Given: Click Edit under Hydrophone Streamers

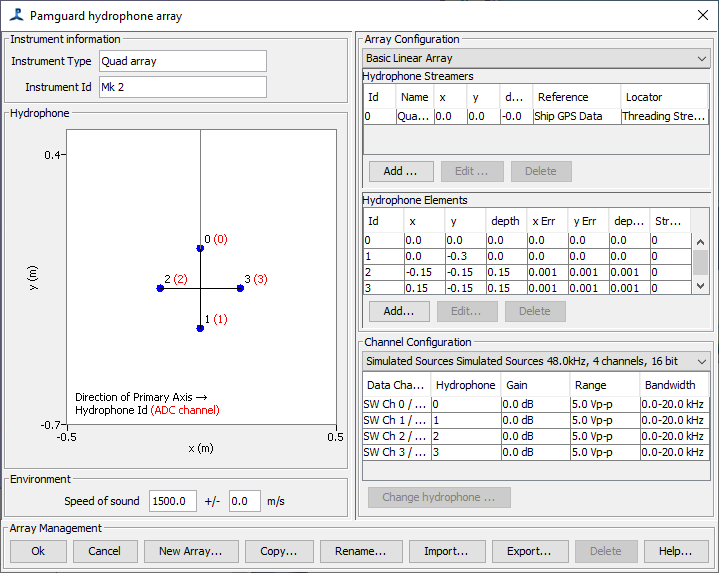Looking at the screenshot, I should click(x=472, y=171).
